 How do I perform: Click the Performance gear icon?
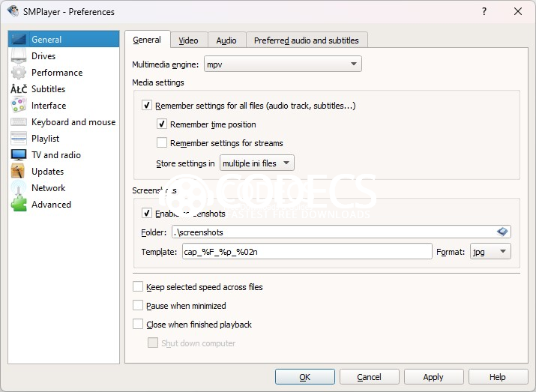point(19,72)
